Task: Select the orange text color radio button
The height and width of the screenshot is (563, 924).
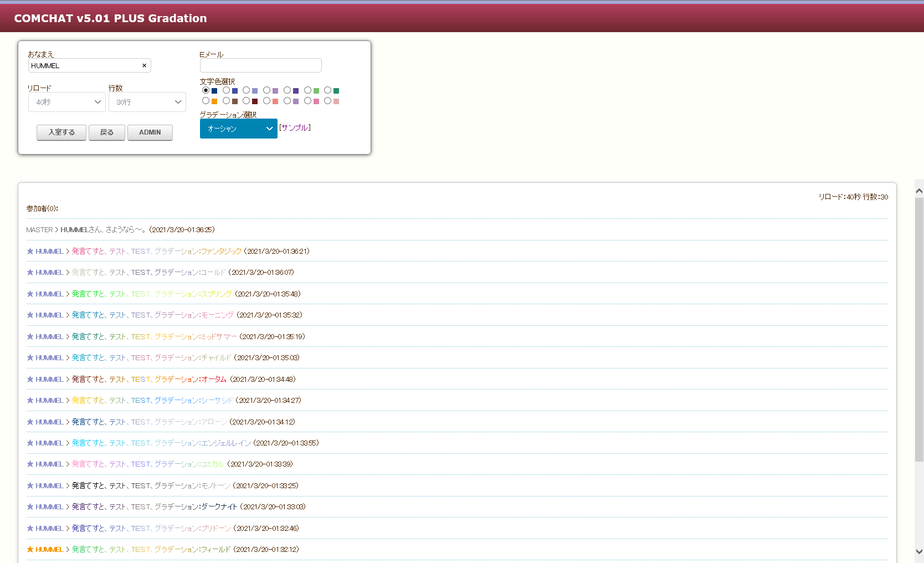Action: pyautogui.click(x=206, y=101)
